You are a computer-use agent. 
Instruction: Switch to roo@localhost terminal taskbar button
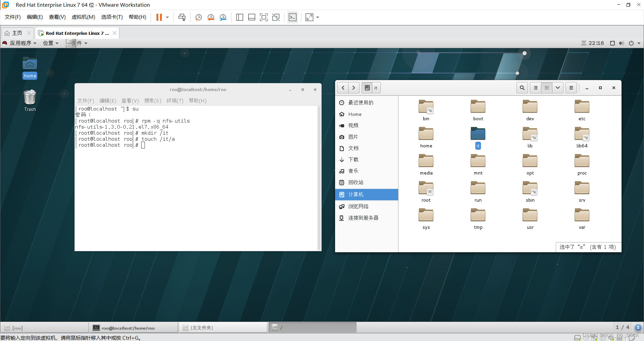(133, 328)
